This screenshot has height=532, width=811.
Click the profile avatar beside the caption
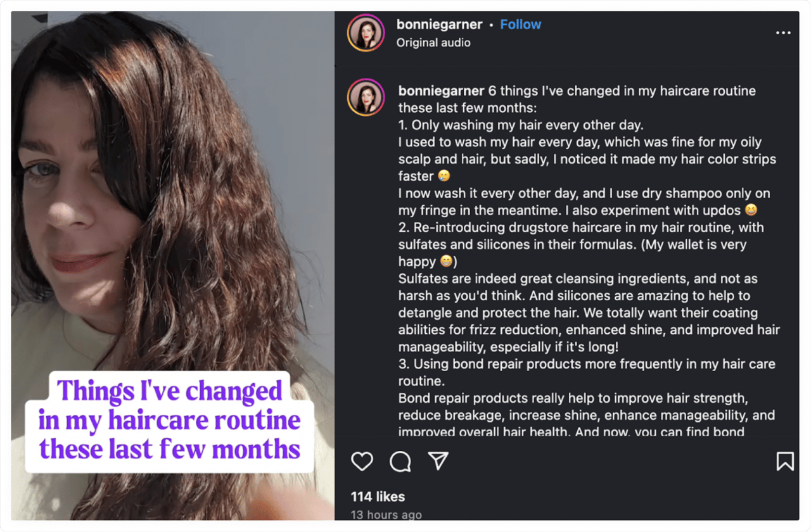coord(366,98)
